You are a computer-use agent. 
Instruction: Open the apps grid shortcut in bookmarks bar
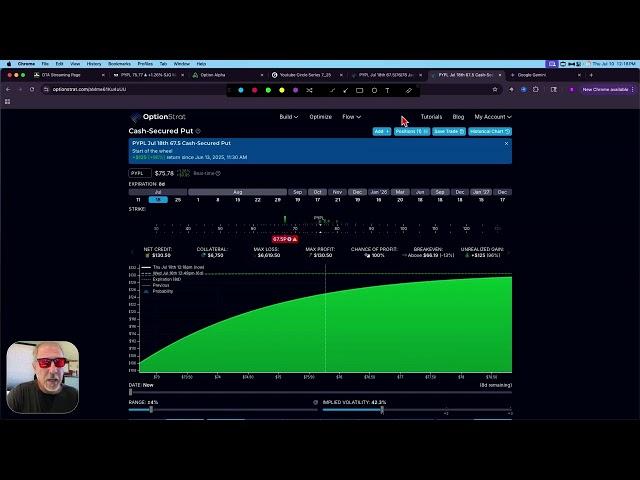coord(7,102)
